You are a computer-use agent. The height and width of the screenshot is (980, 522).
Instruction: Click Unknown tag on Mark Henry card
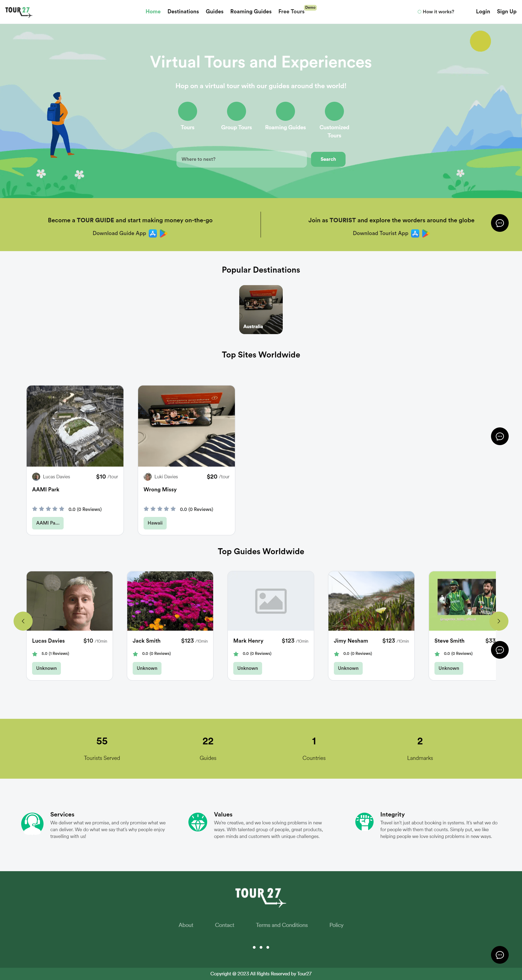coord(247,668)
